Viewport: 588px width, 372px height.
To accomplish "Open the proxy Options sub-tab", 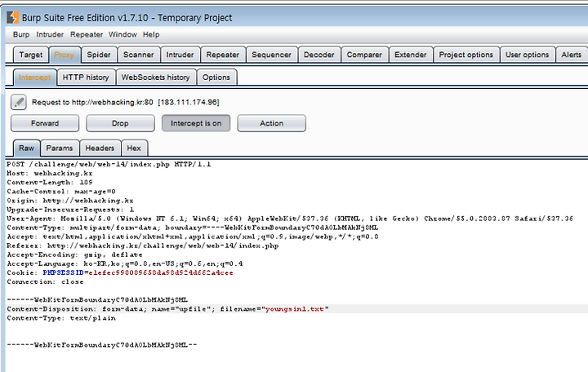I will pyautogui.click(x=216, y=77).
